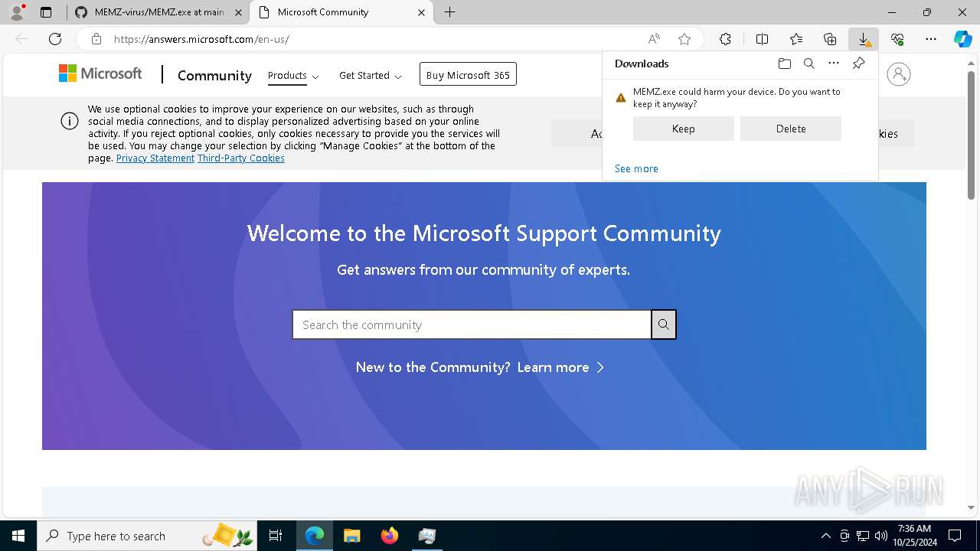Screen dimensions: 980x551
Task: Toggle Split screen icon
Action: point(762,39)
